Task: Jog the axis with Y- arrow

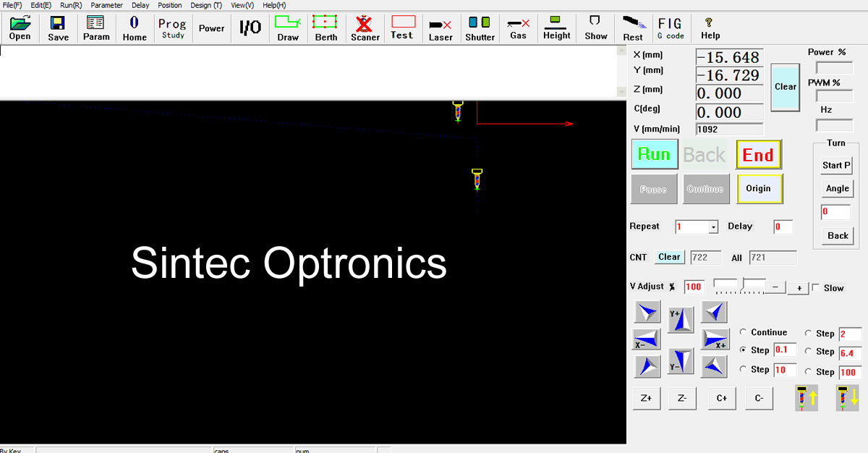Action: pos(680,360)
